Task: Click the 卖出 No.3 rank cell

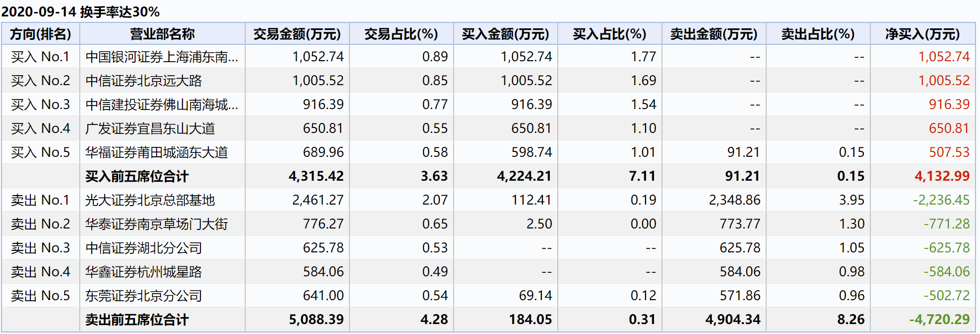Action: (x=40, y=248)
